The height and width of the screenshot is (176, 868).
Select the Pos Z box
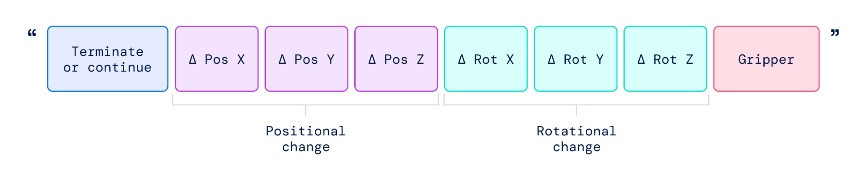(396, 59)
